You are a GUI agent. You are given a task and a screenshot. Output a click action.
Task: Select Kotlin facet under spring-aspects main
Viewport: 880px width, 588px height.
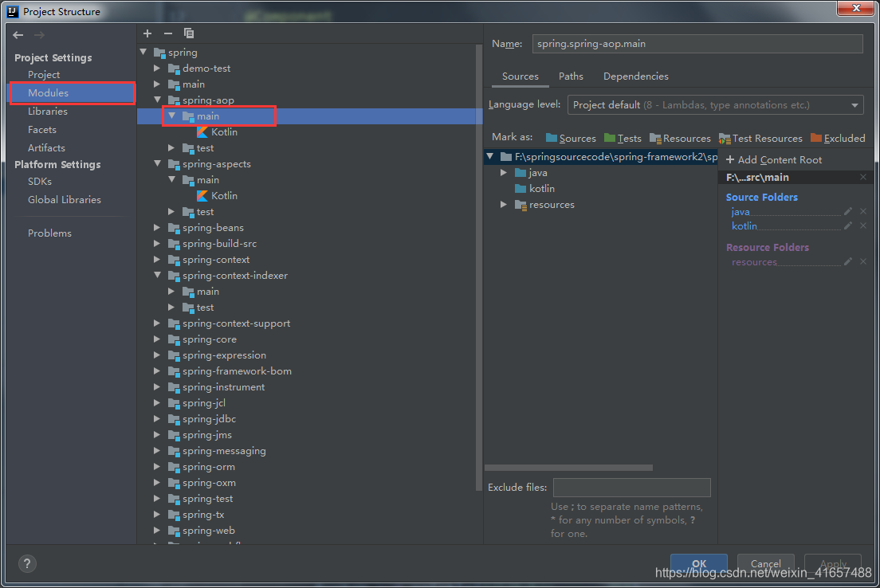[217, 196]
